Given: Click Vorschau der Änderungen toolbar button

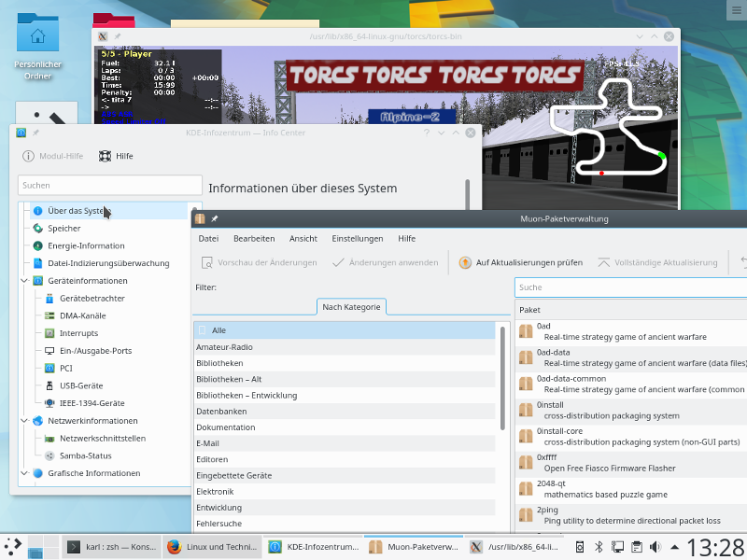Looking at the screenshot, I should (260, 262).
